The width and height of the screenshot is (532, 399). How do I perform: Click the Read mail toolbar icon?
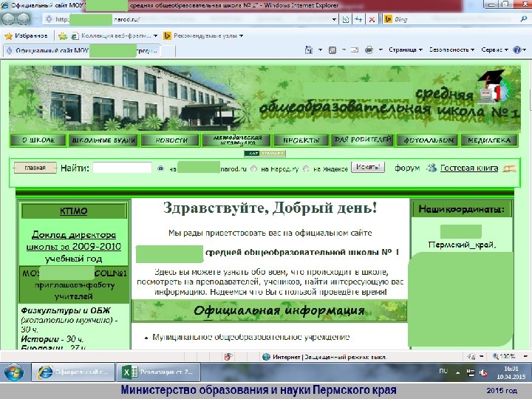click(x=355, y=50)
